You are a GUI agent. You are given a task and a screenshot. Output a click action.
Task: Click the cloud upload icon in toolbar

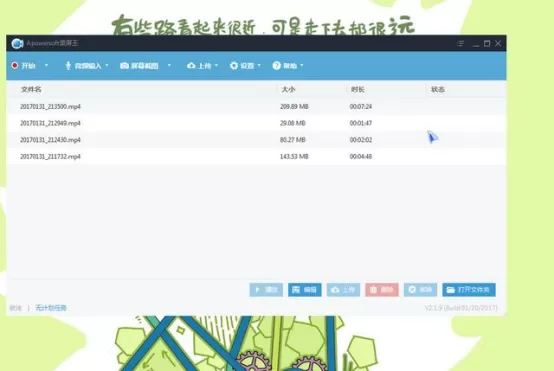pos(191,66)
